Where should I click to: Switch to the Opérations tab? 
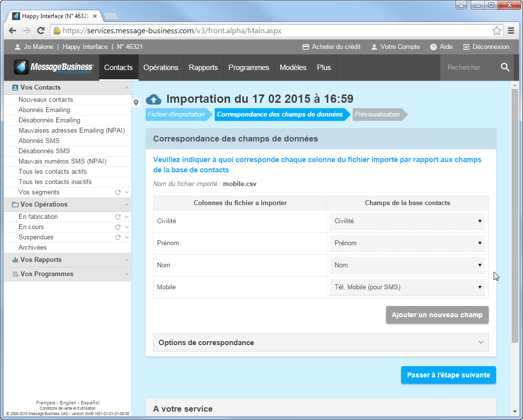click(160, 68)
